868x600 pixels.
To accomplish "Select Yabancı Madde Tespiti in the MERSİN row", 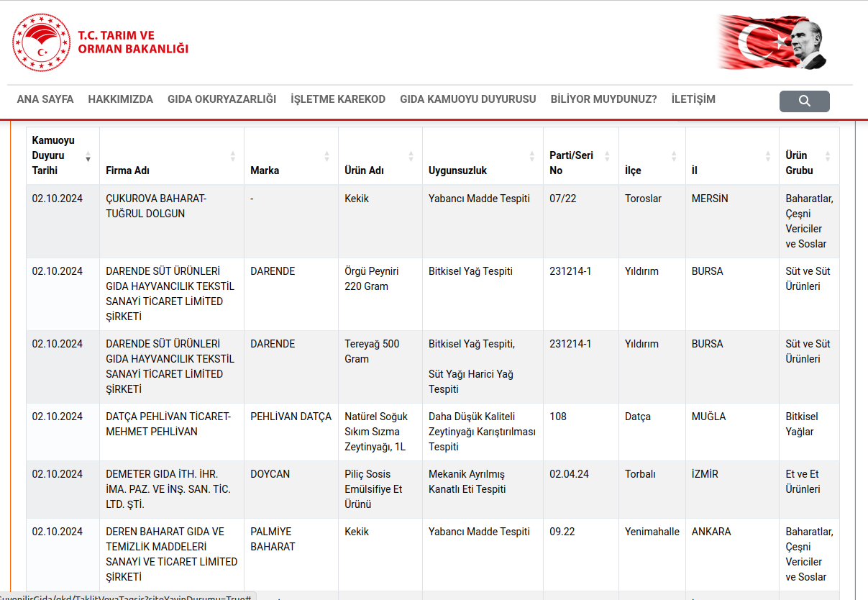I will click(x=479, y=199).
